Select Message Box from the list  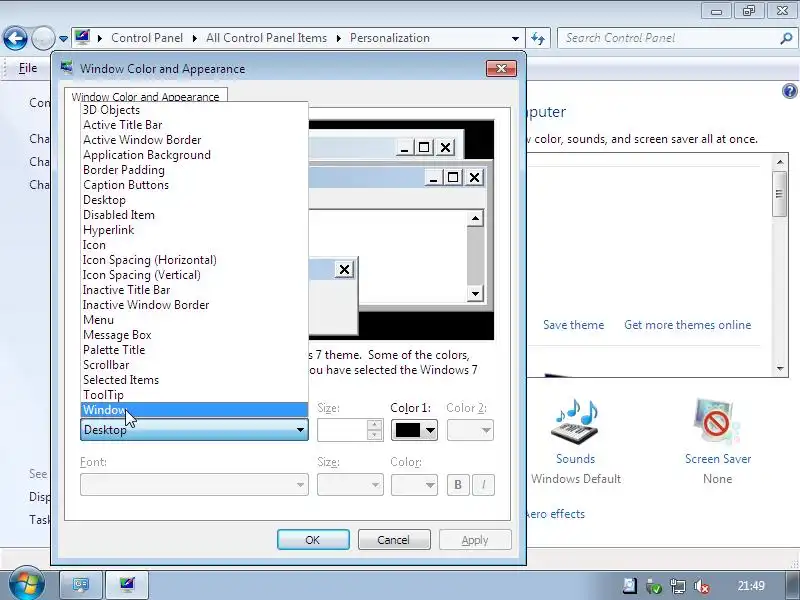point(194,335)
